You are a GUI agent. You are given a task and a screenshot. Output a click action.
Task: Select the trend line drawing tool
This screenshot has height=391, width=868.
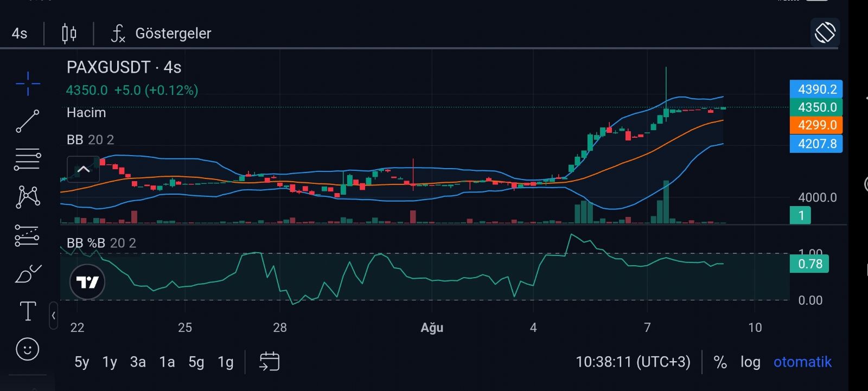[28, 121]
